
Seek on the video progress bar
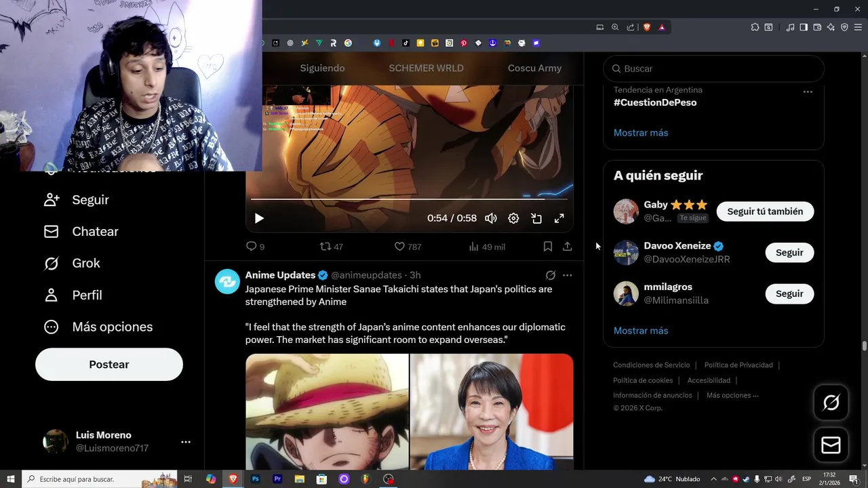pos(410,199)
